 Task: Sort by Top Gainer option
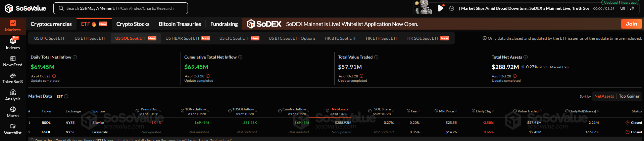[629, 96]
